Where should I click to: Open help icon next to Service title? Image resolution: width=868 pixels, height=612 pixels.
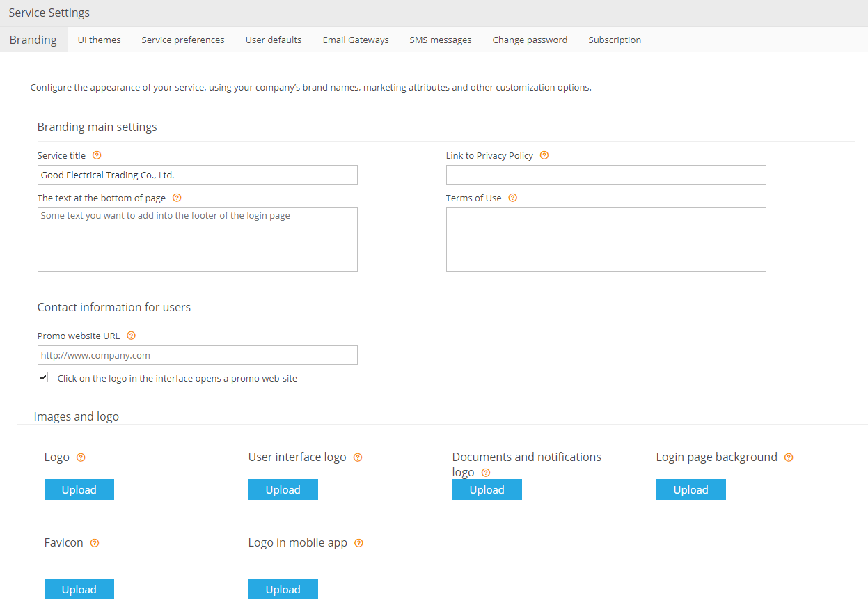pos(97,155)
